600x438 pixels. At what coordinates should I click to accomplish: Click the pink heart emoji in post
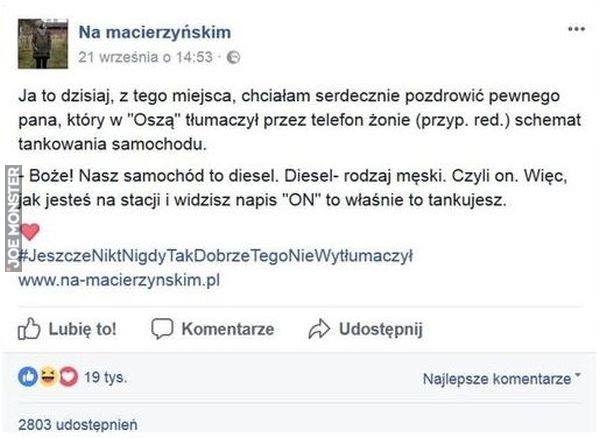(29, 232)
